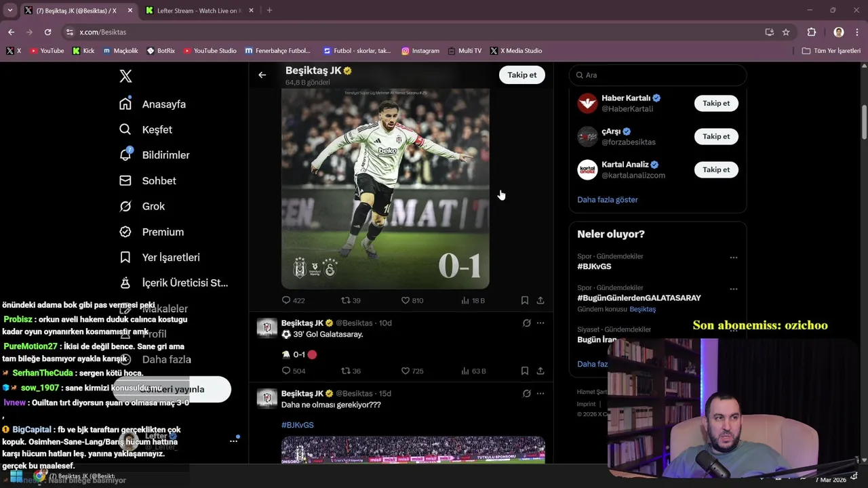The width and height of the screenshot is (868, 488).
Task: Follow Beşiktaş JK with Takip et
Action: coord(522,75)
